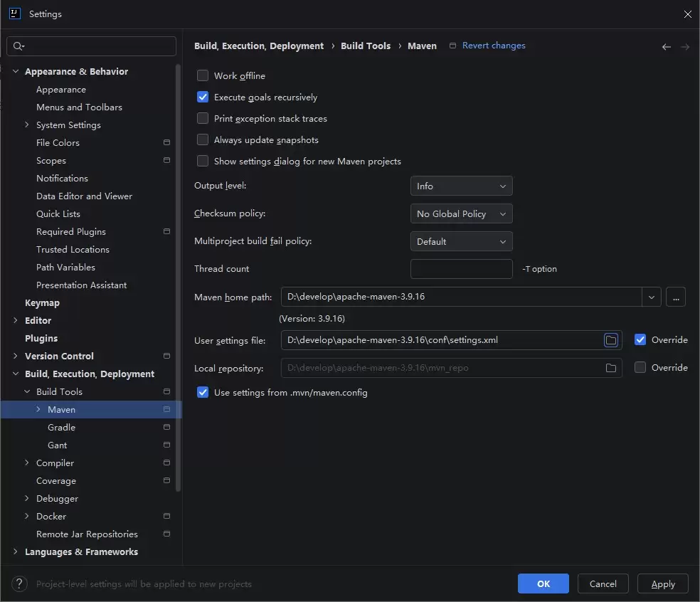
Task: Click the settings tree vertical scrollbar
Action: (178, 277)
